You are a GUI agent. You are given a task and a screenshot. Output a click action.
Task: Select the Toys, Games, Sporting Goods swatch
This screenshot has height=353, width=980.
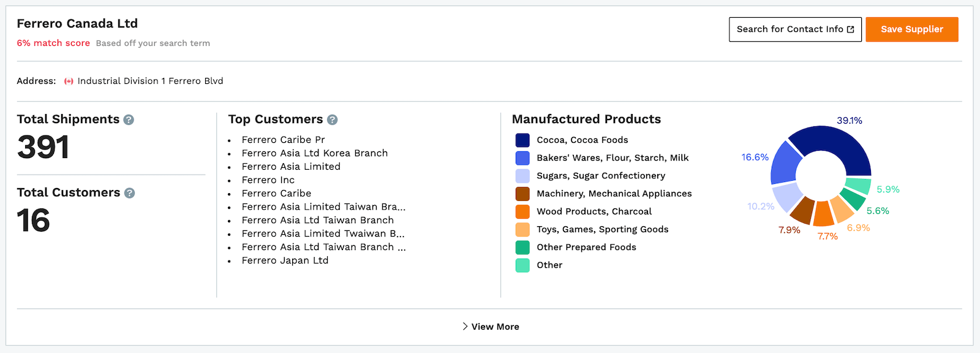tap(522, 229)
